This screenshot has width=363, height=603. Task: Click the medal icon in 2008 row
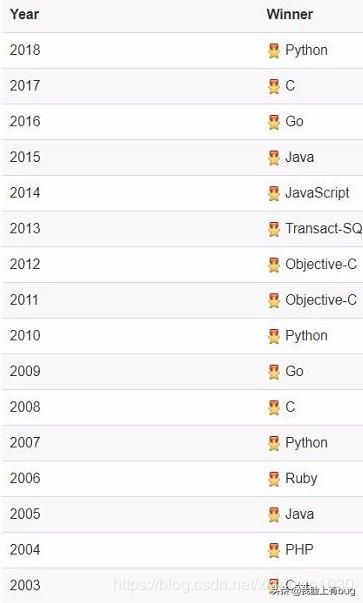274,408
